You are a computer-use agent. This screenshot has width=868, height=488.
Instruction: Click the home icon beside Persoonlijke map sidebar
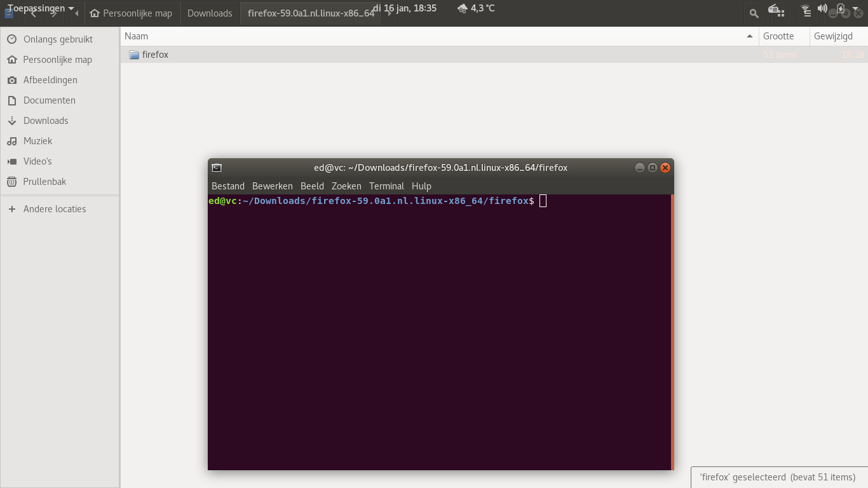pos(11,60)
